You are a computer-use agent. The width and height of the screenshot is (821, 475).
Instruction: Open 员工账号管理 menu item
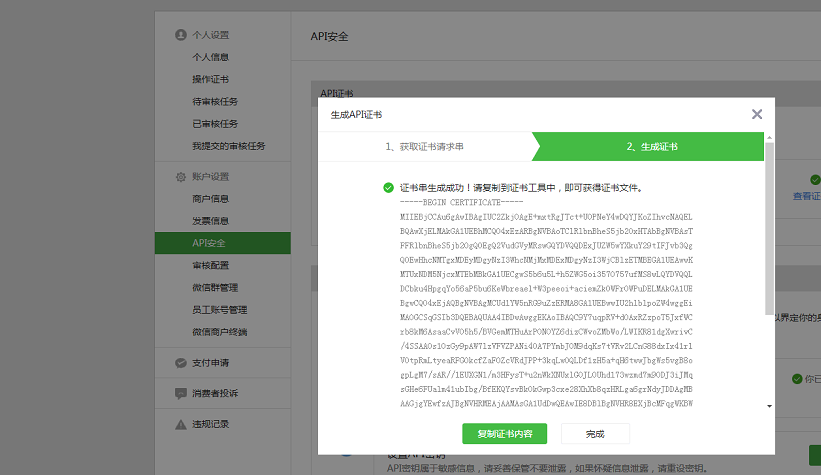point(220,310)
